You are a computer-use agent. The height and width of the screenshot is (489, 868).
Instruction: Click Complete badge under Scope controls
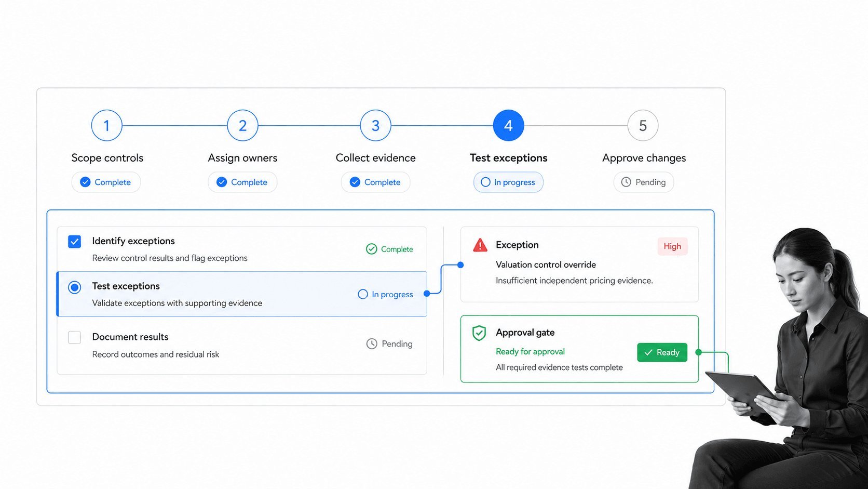point(106,182)
